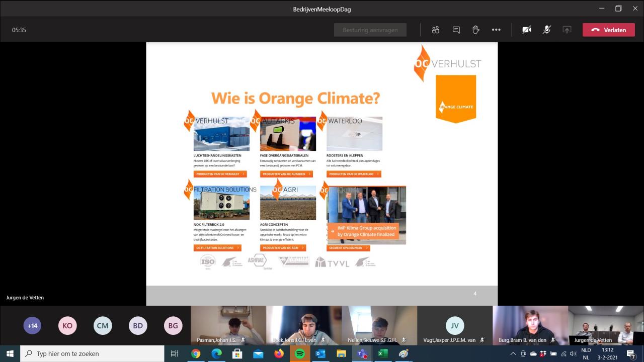Open the More actions ellipsis menu
Image resolution: width=644 pixels, height=362 pixels.
496,30
